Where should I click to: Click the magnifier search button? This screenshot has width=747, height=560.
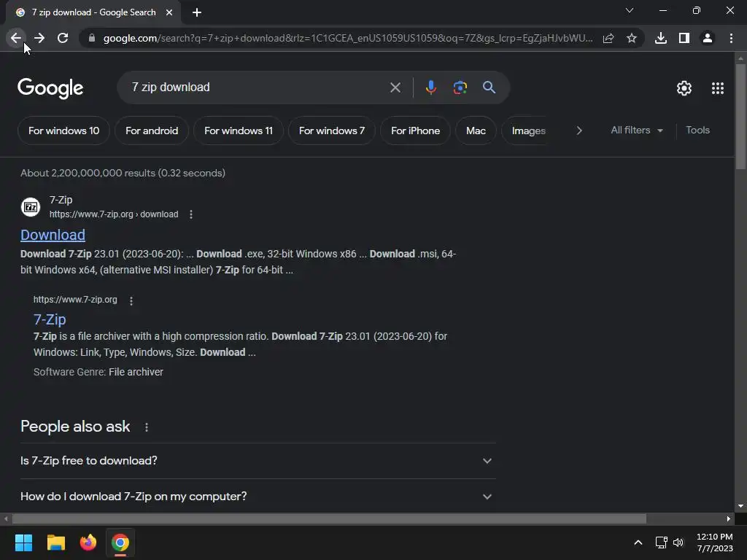[489, 87]
